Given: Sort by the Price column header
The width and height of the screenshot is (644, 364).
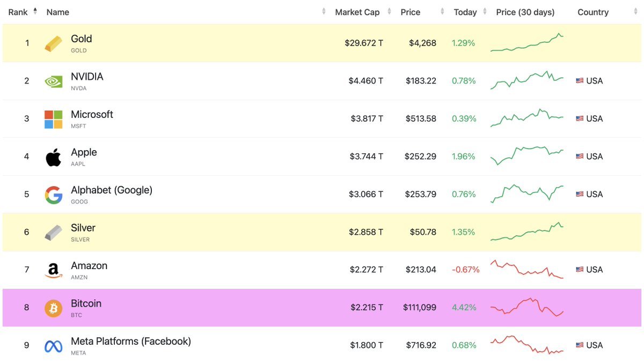Looking at the screenshot, I should click(410, 12).
